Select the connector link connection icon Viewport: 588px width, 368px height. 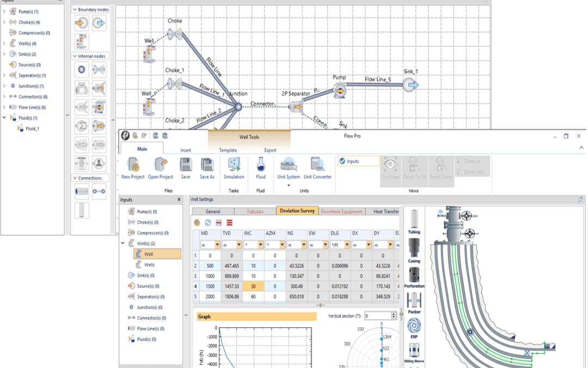(x=99, y=191)
